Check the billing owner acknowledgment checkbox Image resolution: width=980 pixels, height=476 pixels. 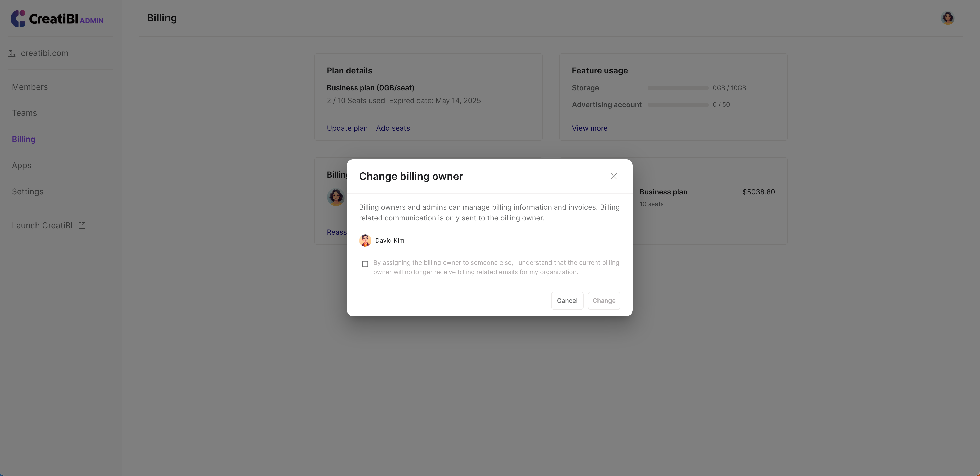coord(365,264)
